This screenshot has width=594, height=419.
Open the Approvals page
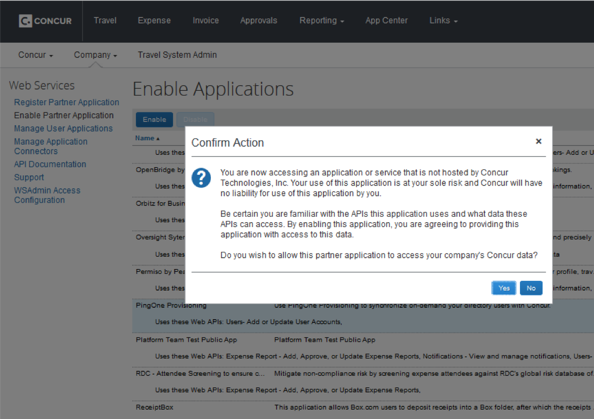coord(258,20)
